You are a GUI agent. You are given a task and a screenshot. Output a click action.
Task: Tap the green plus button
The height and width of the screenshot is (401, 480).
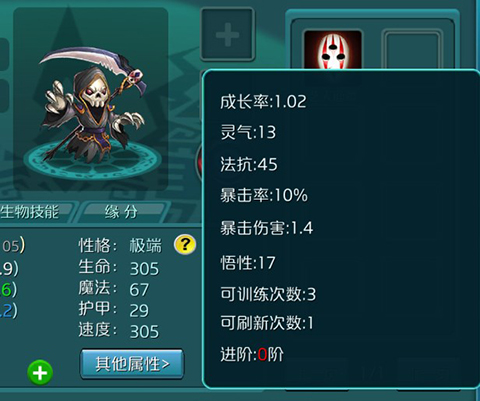tap(40, 373)
